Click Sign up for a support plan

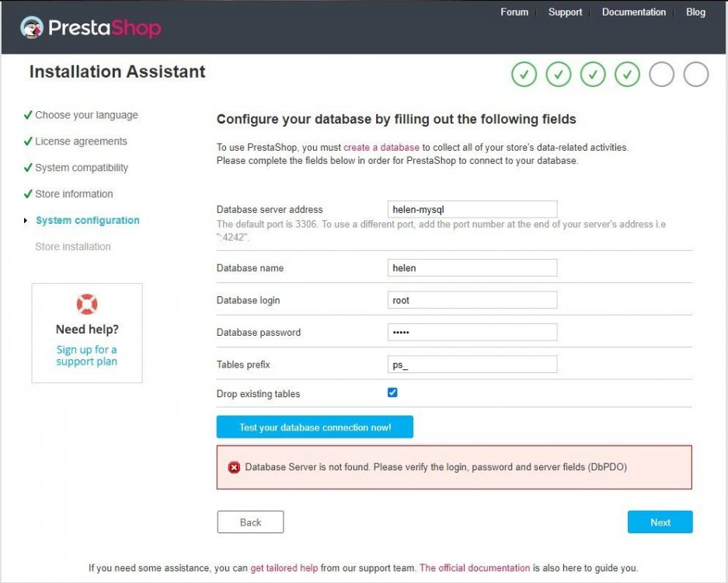87,355
